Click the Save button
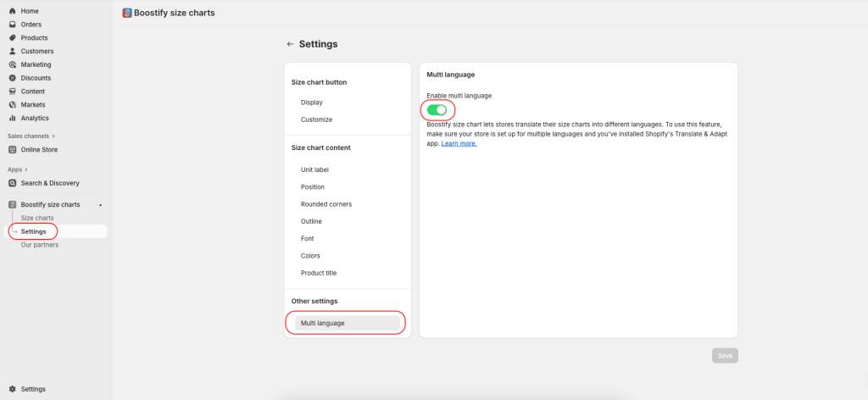 click(x=726, y=356)
